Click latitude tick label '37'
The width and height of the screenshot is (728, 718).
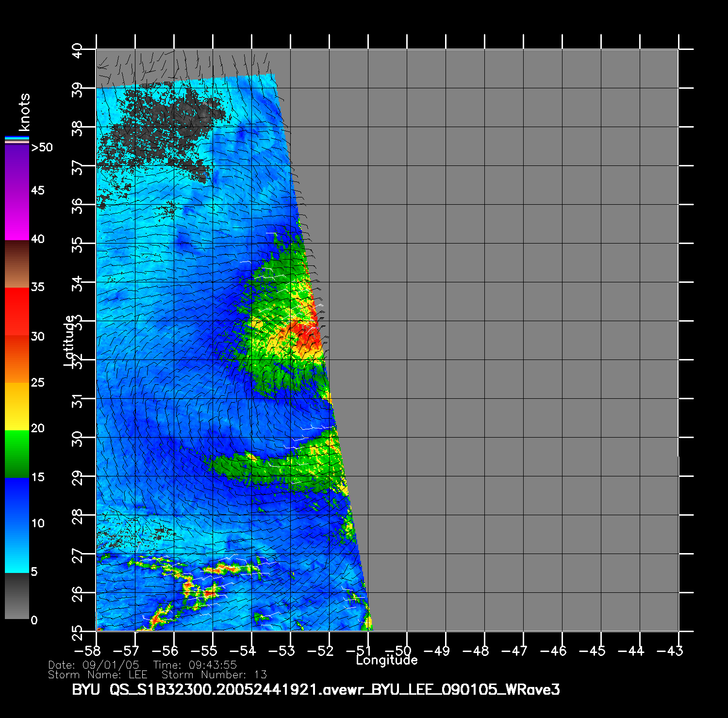77,166
